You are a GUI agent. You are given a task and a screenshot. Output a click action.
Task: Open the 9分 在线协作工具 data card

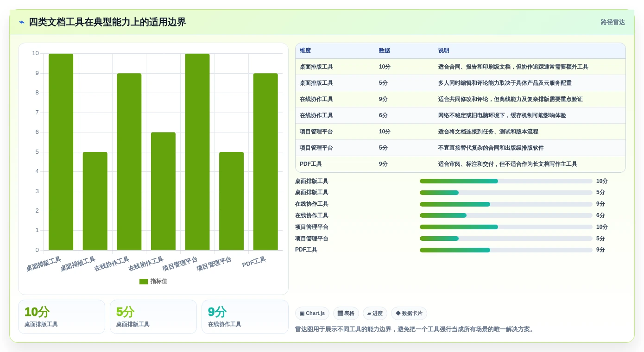click(245, 317)
